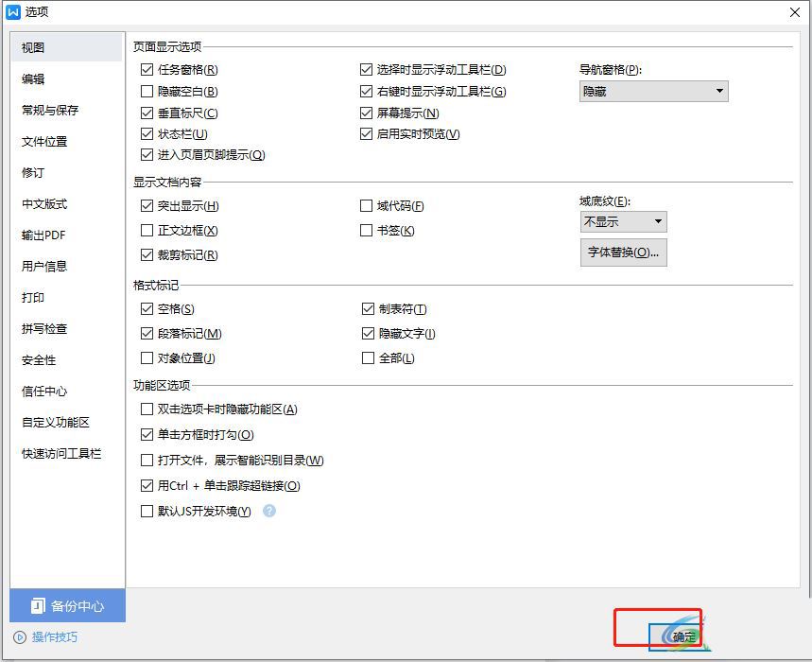Open 自定义功能区 settings
This screenshot has width=812, height=662.
click(66, 422)
